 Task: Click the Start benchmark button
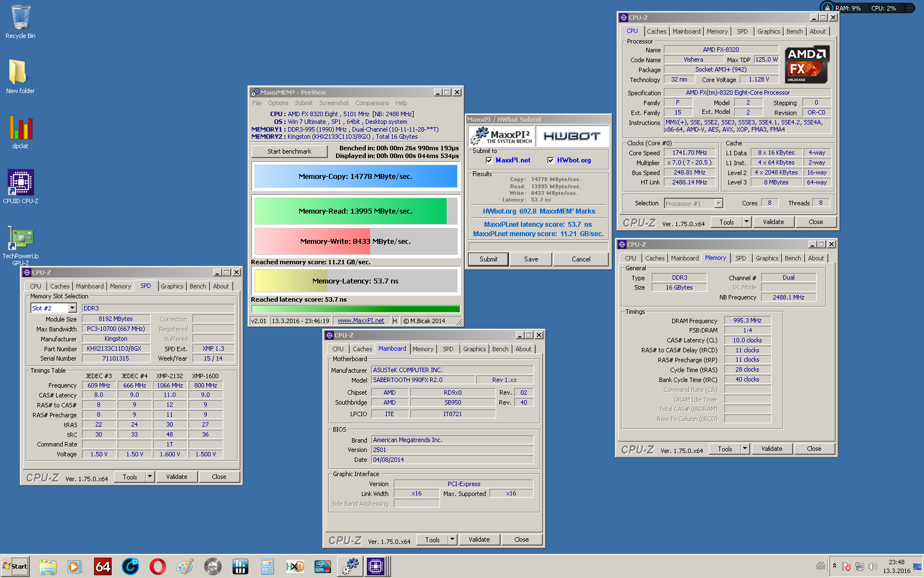(x=289, y=151)
